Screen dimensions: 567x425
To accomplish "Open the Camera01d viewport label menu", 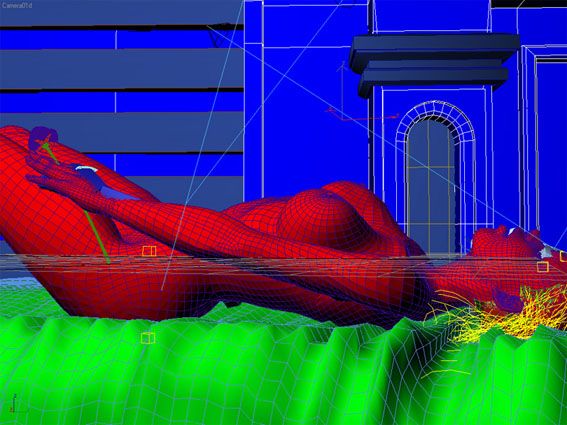I will point(17,5).
